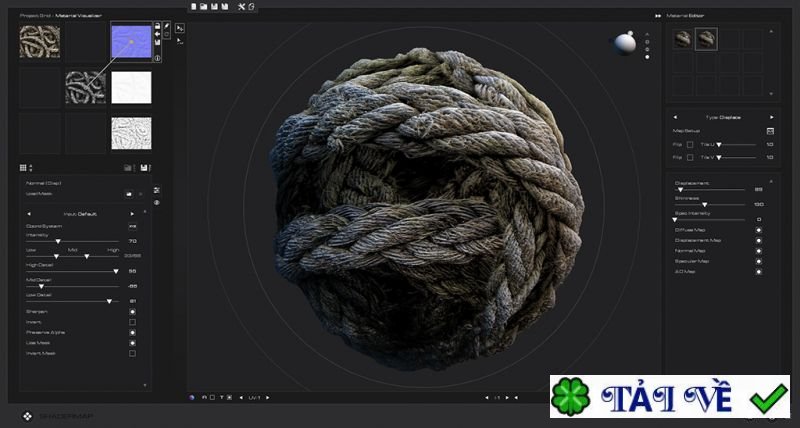
Task: Click the new project icon in top toolbar
Action: (192, 7)
